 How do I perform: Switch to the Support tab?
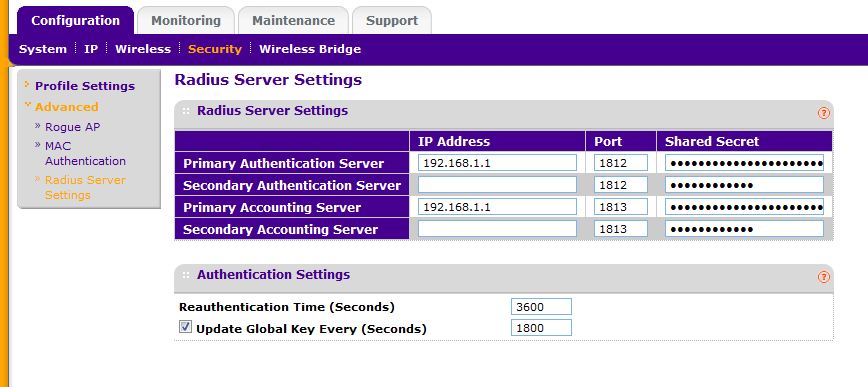point(392,20)
